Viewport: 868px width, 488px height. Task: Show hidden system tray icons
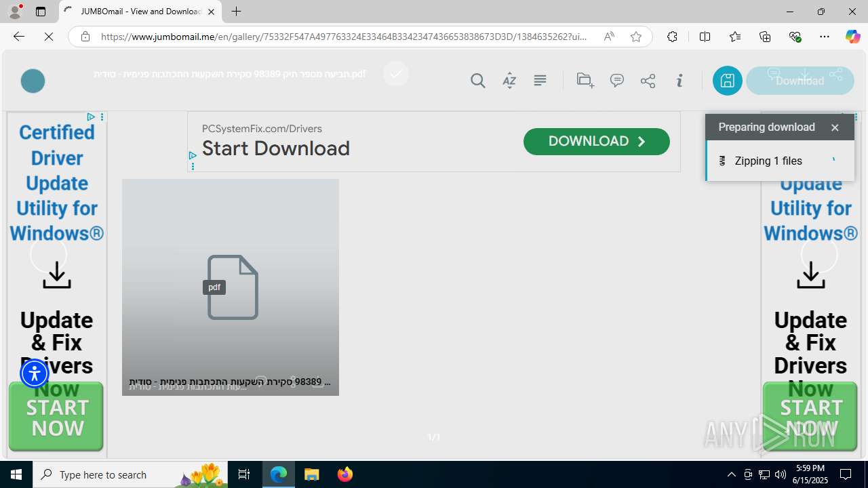tap(731, 474)
